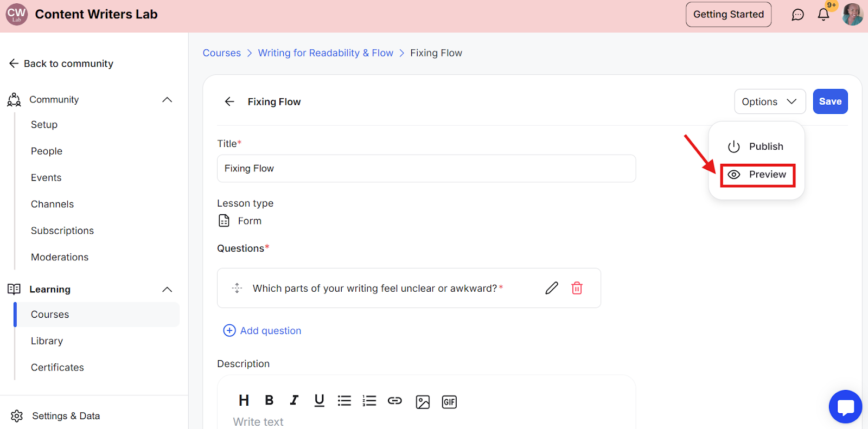Open the chat messages icon
Image resolution: width=868 pixels, height=429 pixels.
coord(797,15)
